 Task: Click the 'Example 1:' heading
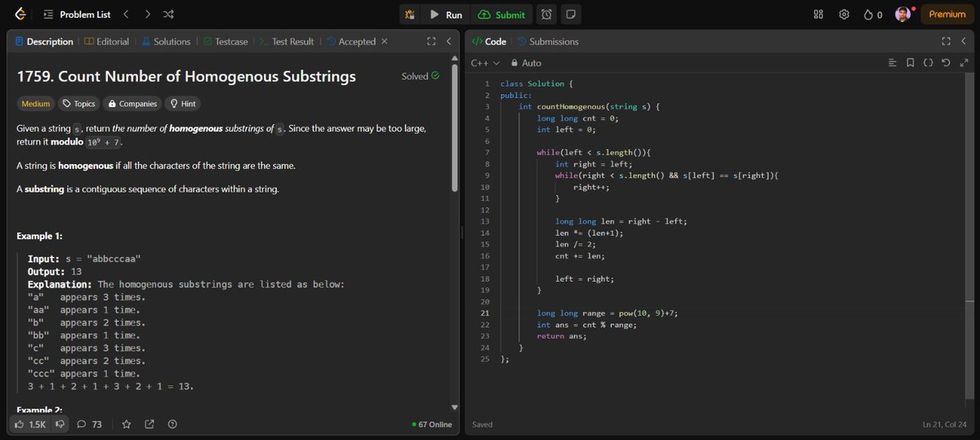click(39, 236)
